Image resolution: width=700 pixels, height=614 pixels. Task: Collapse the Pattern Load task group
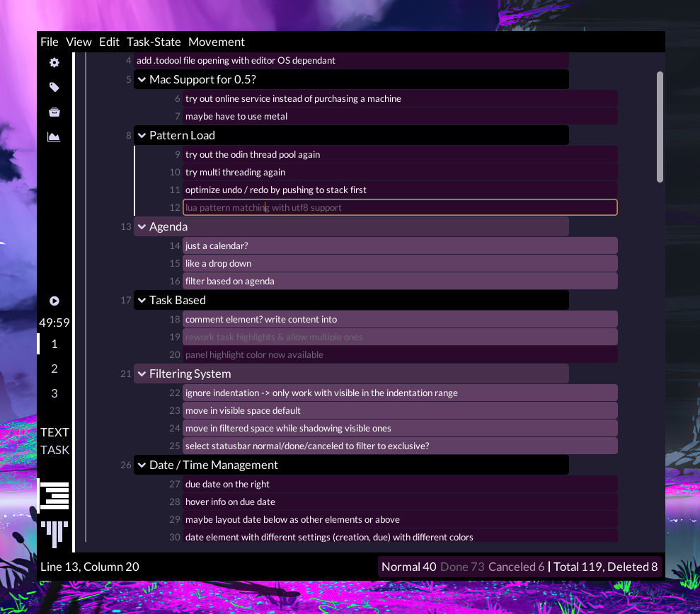pos(142,135)
